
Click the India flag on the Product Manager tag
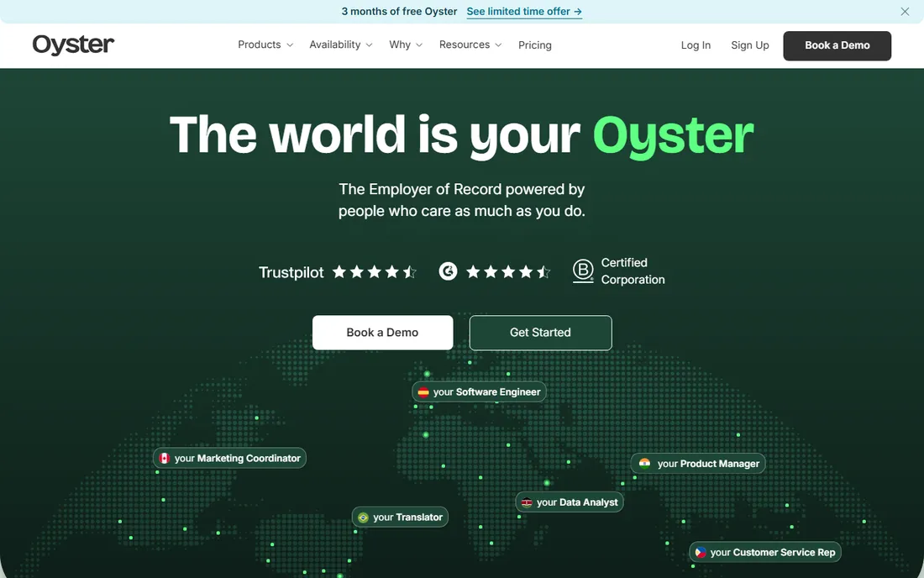tap(644, 463)
